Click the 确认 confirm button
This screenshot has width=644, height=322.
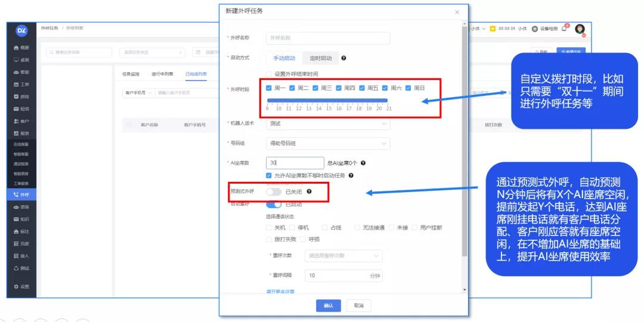coord(328,305)
